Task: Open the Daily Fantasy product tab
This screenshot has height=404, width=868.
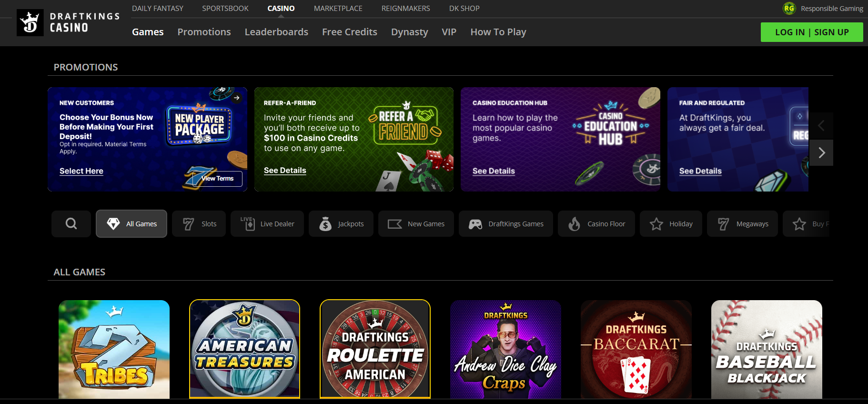Action: point(158,9)
